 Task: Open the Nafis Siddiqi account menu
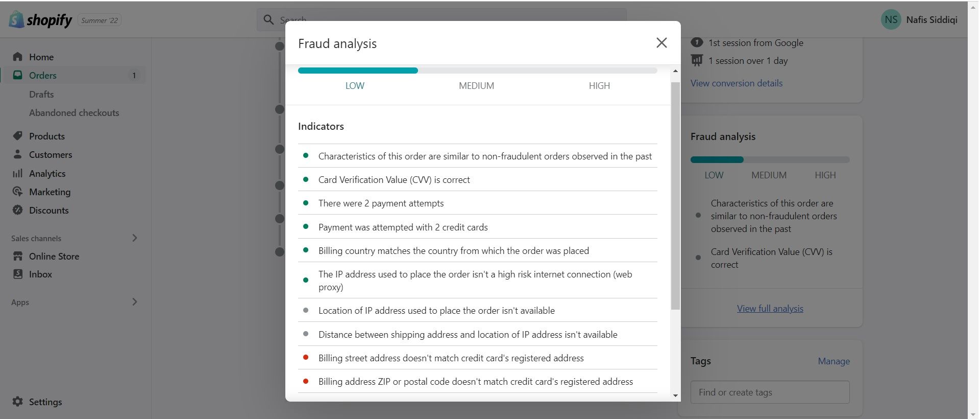pyautogui.click(x=919, y=20)
